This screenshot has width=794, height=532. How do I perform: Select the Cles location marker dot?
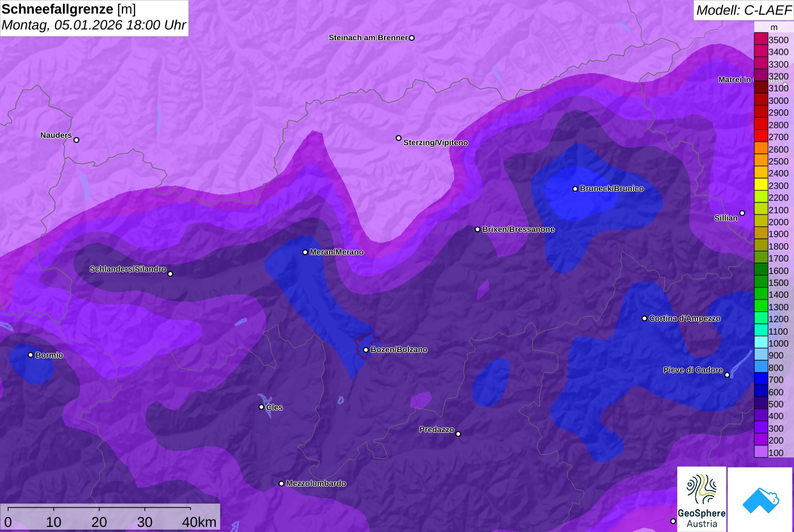pyautogui.click(x=261, y=407)
